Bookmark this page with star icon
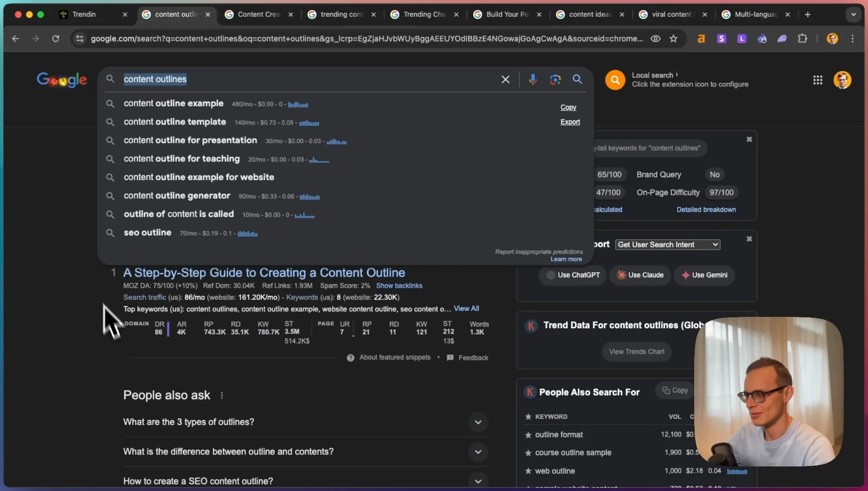868x491 pixels. pyautogui.click(x=674, y=39)
